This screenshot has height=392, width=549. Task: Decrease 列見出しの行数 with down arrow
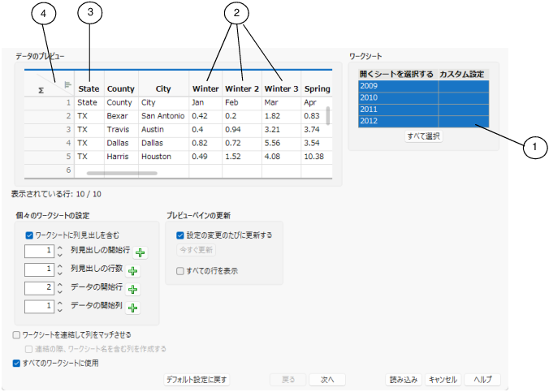coord(60,274)
